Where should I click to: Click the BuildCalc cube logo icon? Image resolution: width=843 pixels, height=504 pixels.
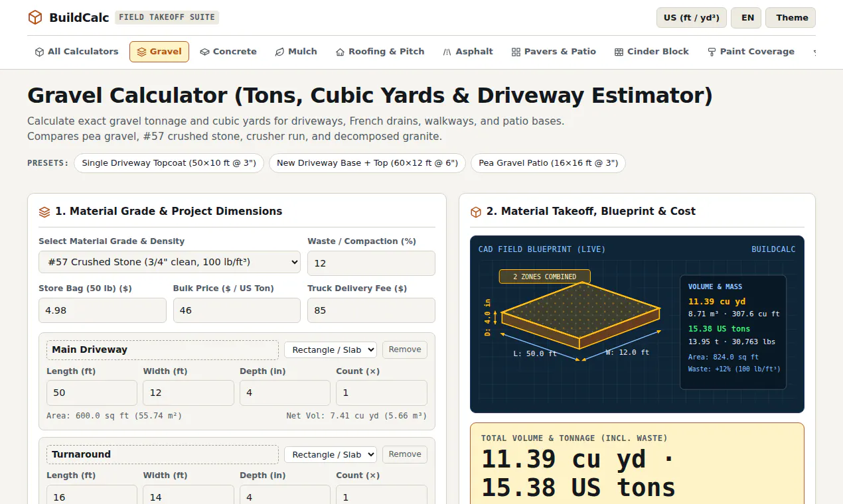pyautogui.click(x=35, y=17)
